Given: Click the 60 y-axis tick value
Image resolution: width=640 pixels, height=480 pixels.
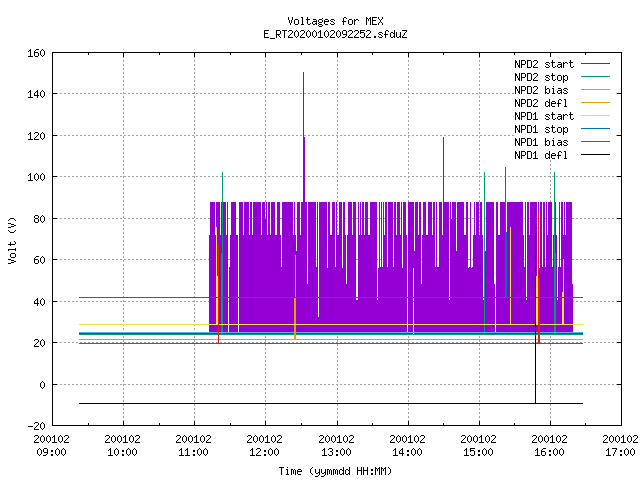Looking at the screenshot, I should pos(39,260).
